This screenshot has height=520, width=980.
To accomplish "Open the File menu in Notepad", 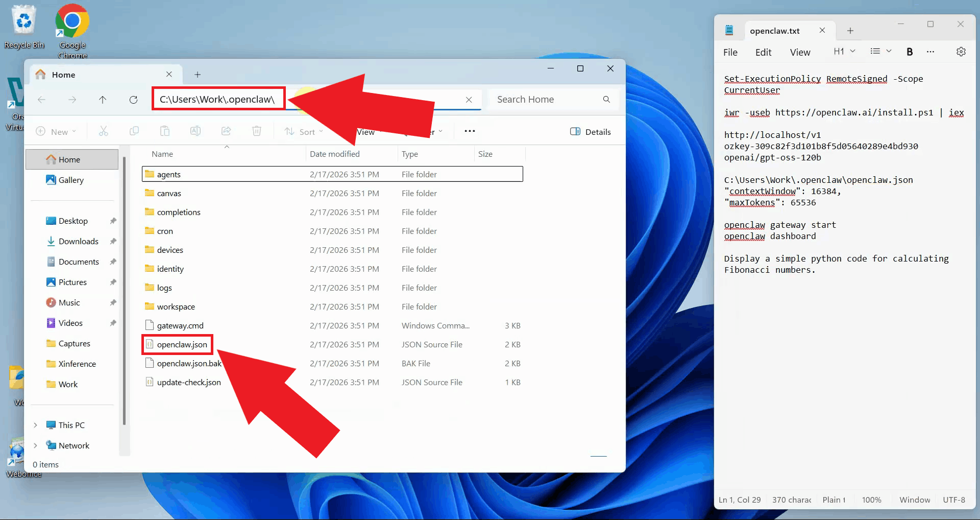I will coord(730,52).
